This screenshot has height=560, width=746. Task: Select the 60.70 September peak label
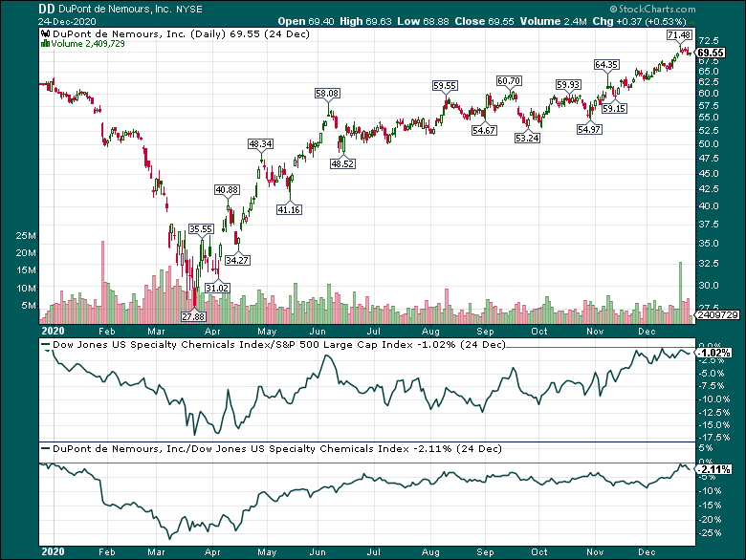pos(509,81)
